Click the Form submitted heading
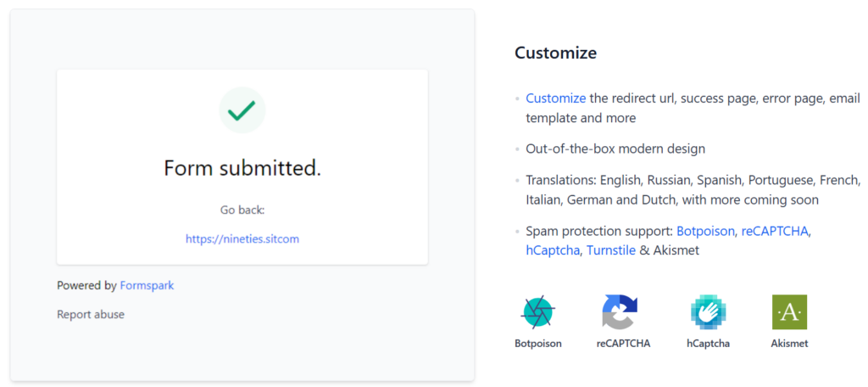 pos(242,168)
